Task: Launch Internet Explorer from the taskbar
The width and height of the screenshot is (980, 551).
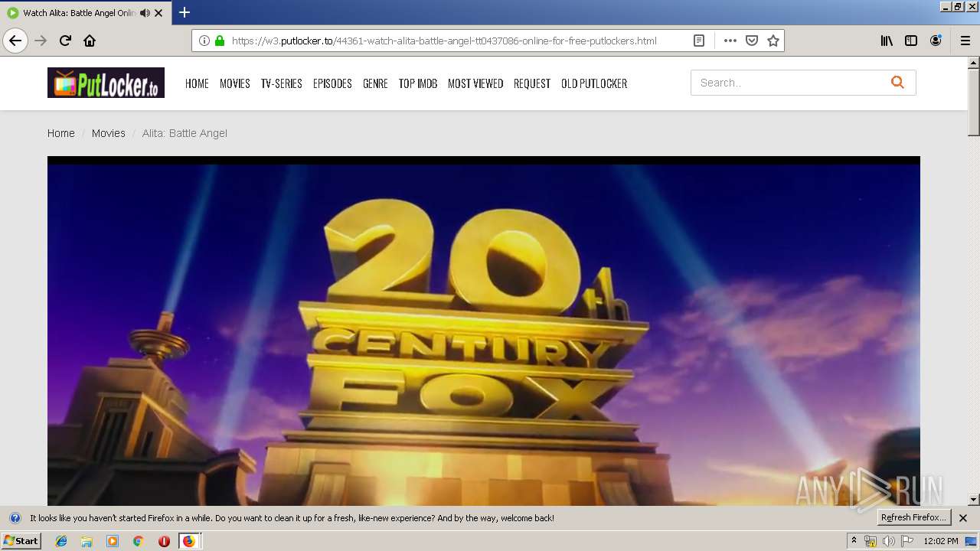Action: (61, 541)
